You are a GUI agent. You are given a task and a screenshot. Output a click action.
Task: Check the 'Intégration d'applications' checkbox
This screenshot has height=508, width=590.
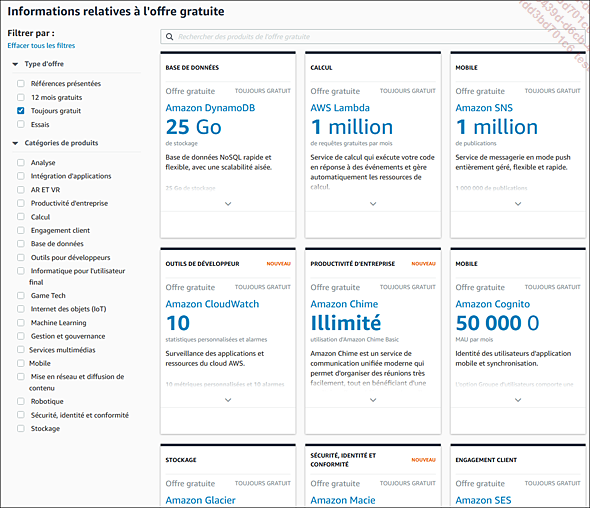coord(21,176)
